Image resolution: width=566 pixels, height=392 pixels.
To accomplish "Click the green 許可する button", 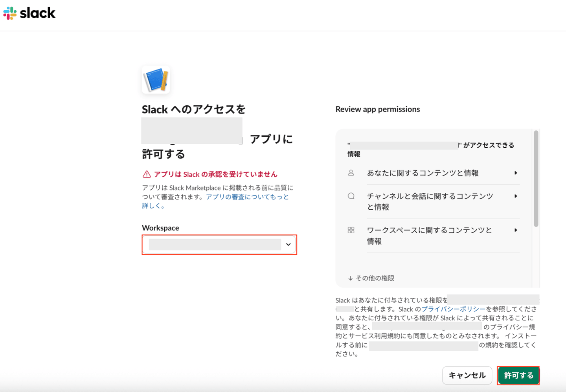I will [518, 376].
